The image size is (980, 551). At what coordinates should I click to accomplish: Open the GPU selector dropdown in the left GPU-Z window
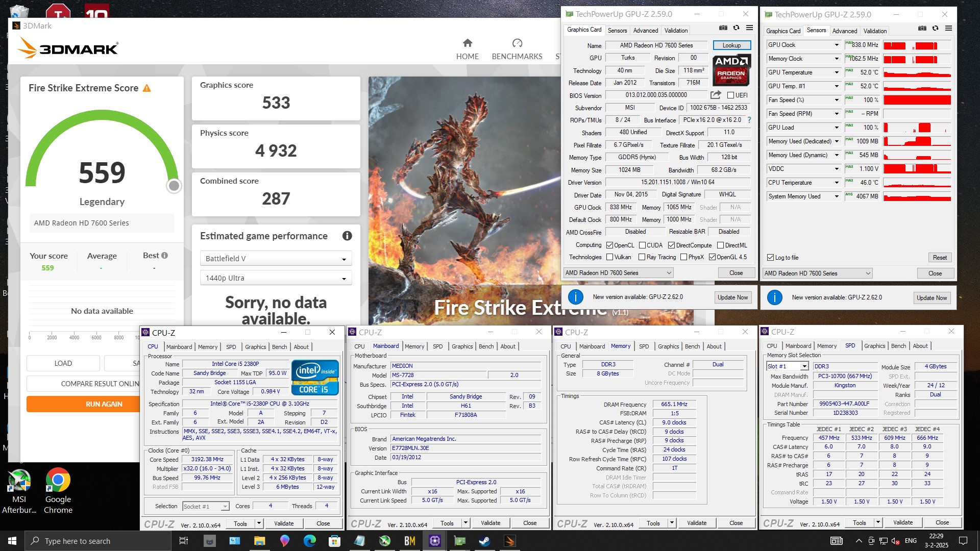(x=618, y=273)
